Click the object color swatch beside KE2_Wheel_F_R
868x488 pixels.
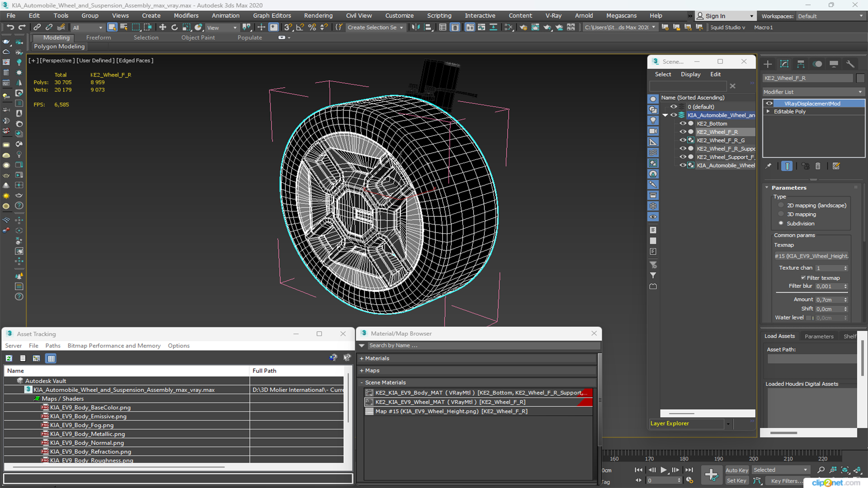pyautogui.click(x=860, y=78)
